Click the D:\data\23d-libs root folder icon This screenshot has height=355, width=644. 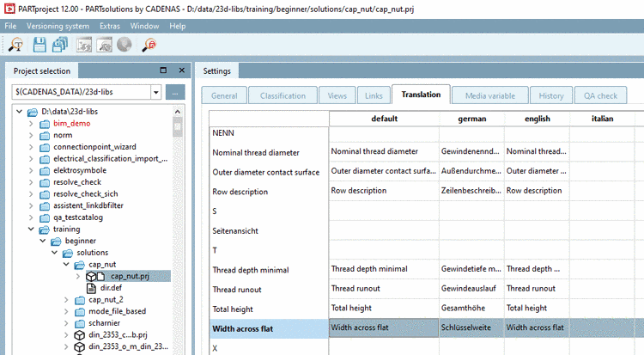33,113
